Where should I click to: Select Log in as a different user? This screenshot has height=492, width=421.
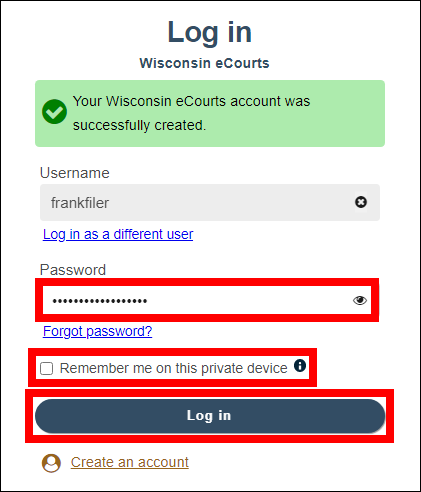(118, 234)
